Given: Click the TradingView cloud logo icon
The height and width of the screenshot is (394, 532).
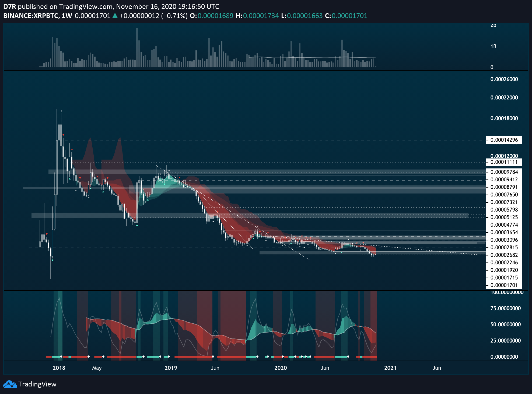Looking at the screenshot, I should pyautogui.click(x=10, y=384).
